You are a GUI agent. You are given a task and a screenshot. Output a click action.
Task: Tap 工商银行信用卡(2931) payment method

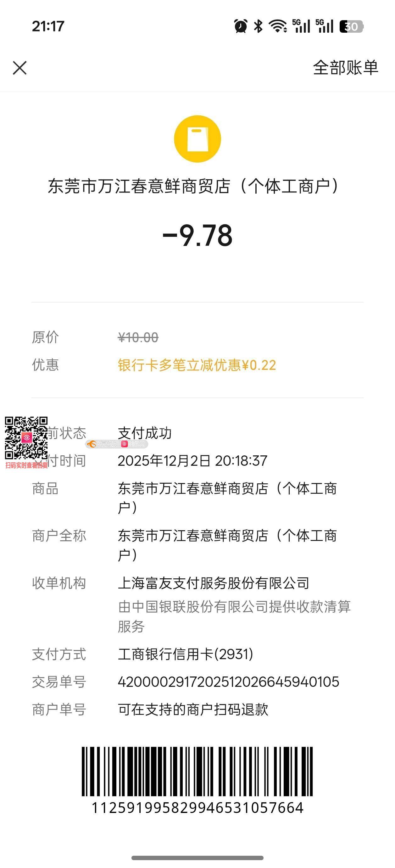click(185, 654)
